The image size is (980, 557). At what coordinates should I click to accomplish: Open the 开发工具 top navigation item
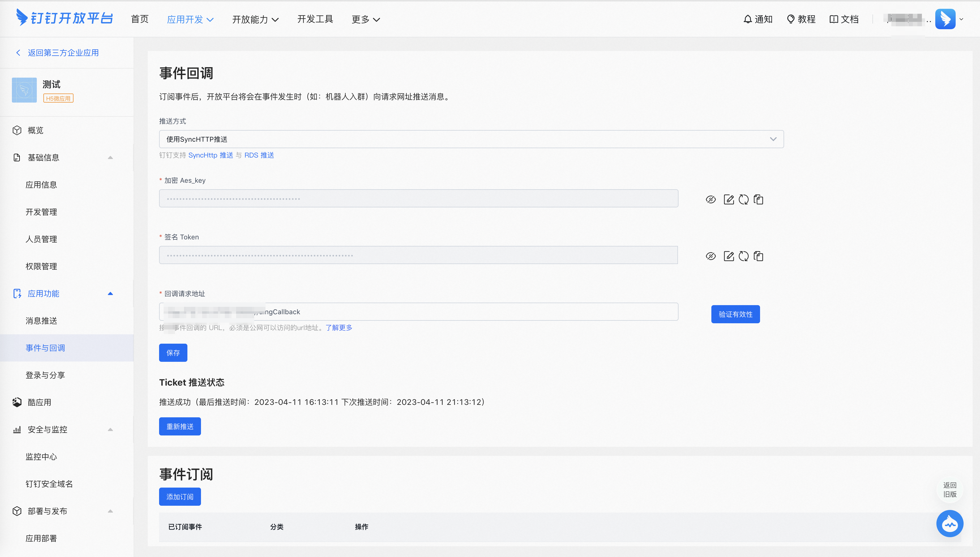(315, 19)
